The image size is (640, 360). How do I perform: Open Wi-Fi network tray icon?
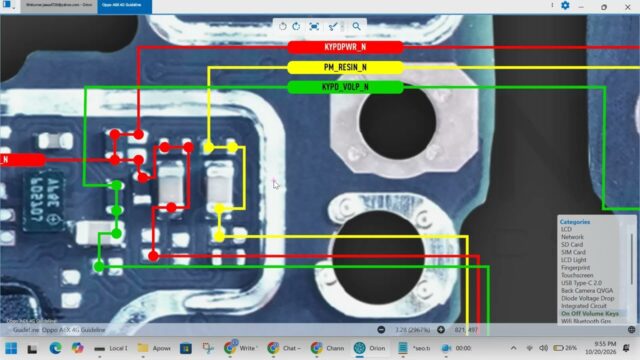point(529,348)
